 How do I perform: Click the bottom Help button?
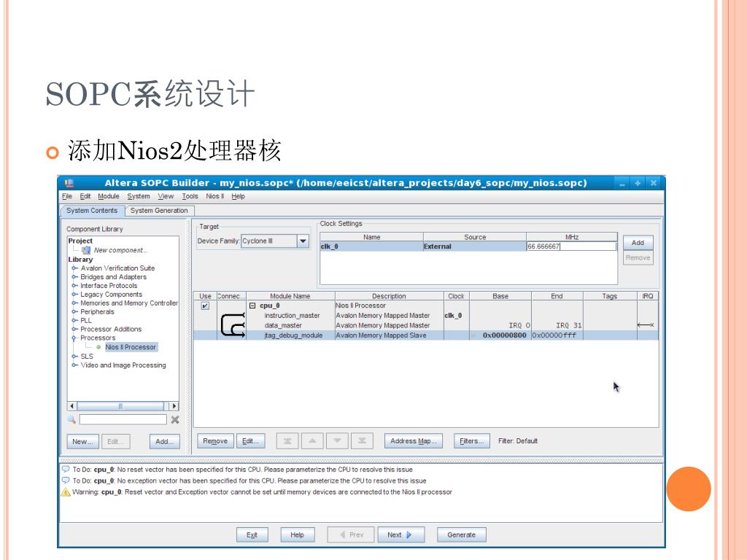click(298, 534)
